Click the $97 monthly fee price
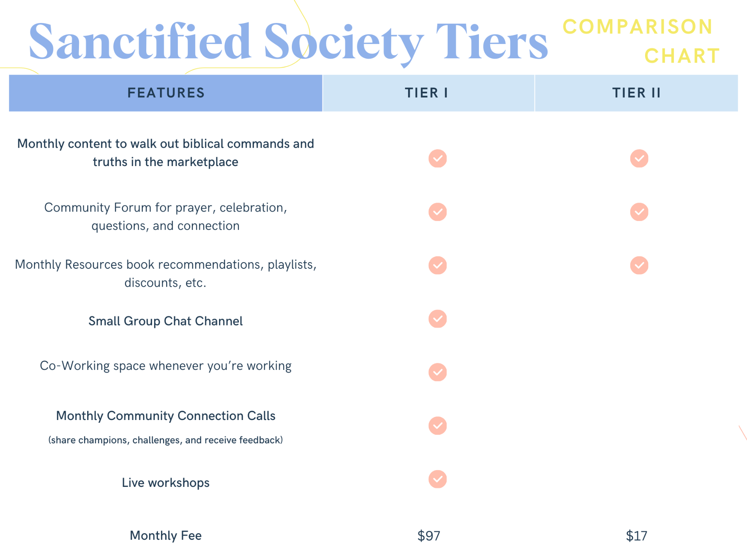The width and height of the screenshot is (747, 560). [428, 536]
